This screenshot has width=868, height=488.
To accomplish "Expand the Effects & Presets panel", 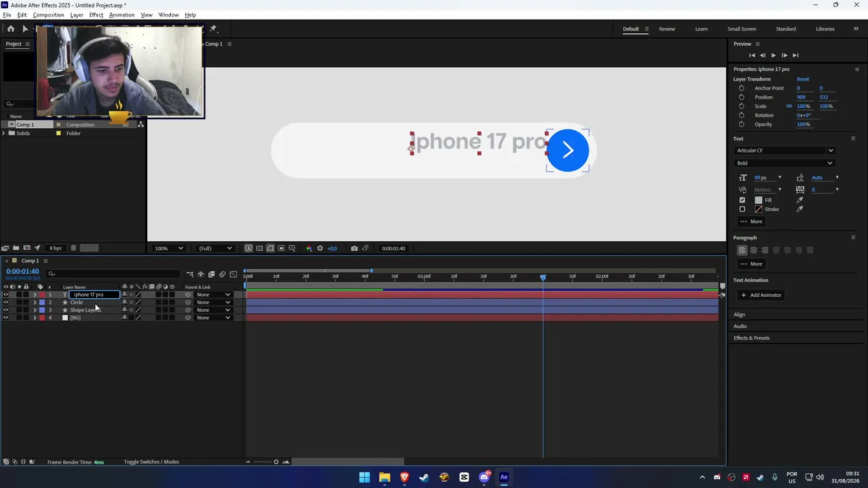I will pyautogui.click(x=751, y=338).
